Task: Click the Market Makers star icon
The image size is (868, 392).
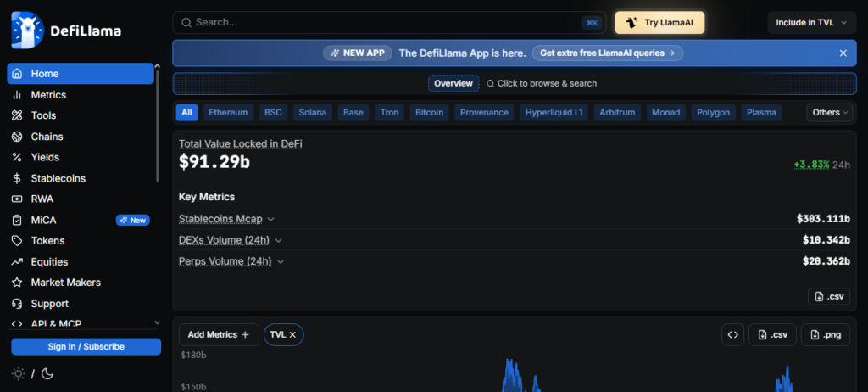Action: click(17, 283)
